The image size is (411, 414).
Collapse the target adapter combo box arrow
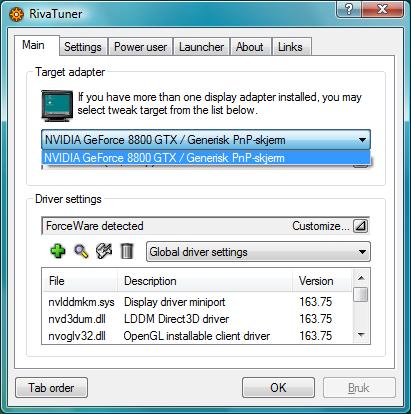point(362,140)
